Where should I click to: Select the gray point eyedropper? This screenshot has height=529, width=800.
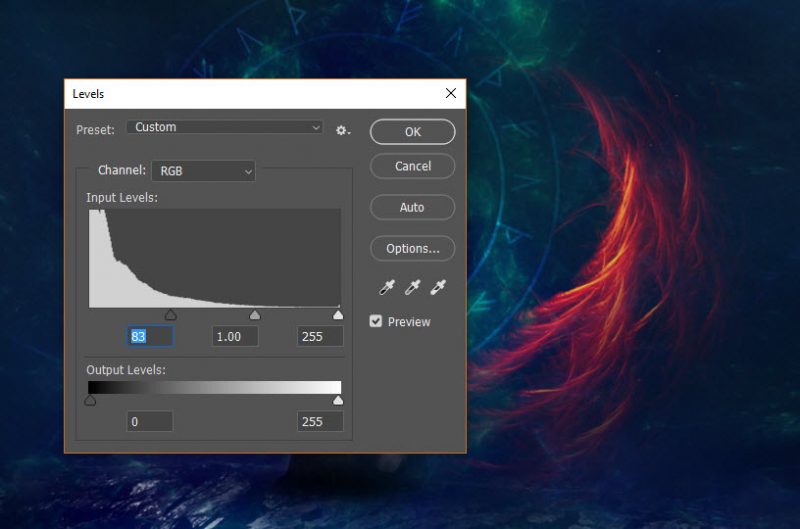(412, 288)
